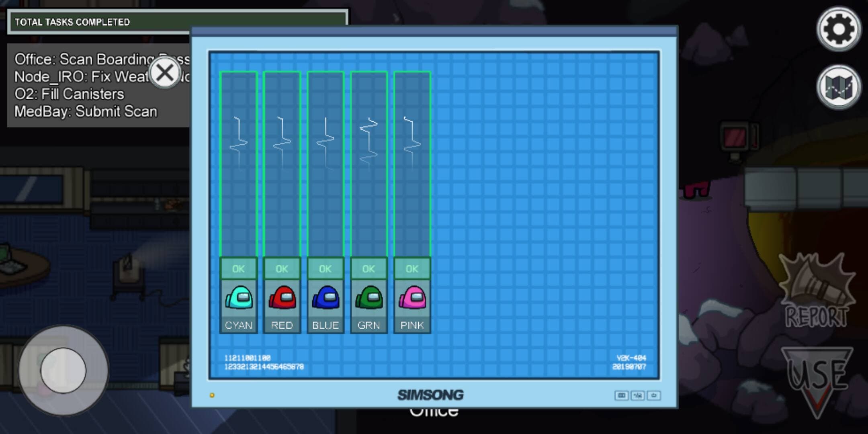Tap the virtual joystick knob
The width and height of the screenshot is (868, 434).
click(x=63, y=370)
